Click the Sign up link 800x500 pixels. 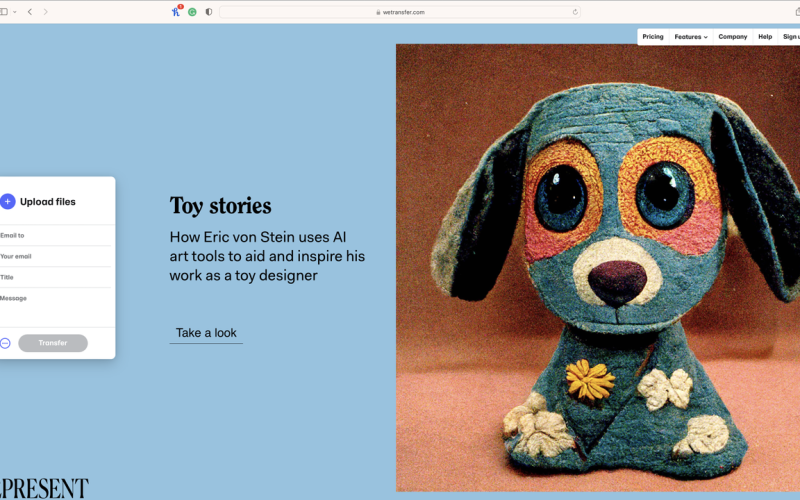click(x=791, y=37)
